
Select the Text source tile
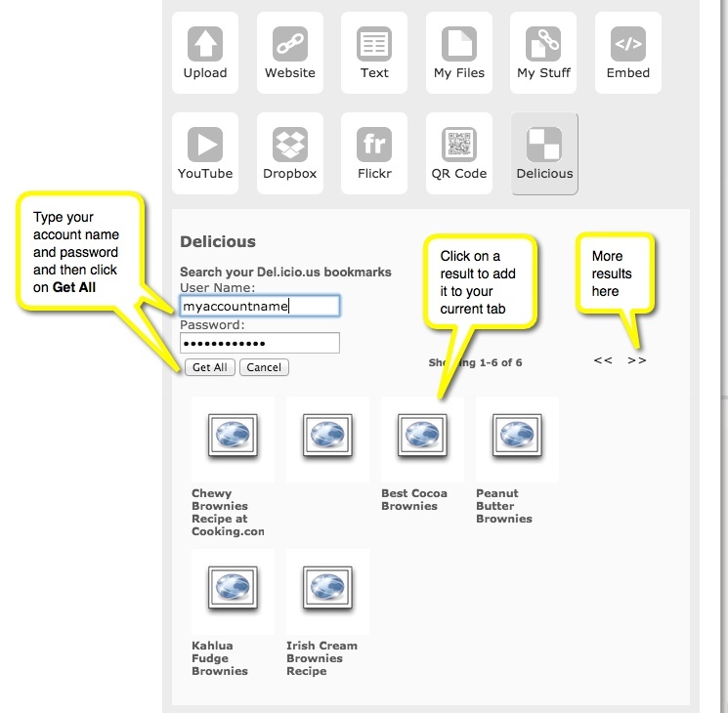pos(374,53)
